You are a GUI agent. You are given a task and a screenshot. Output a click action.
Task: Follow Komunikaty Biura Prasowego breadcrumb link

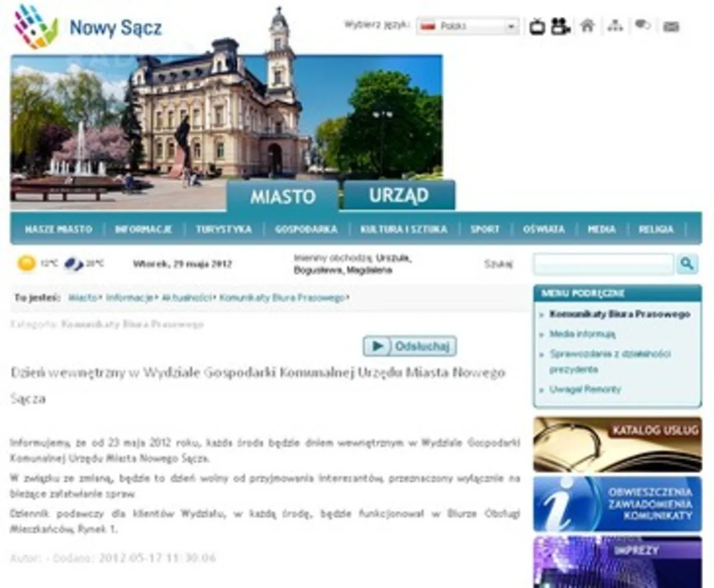pos(282,298)
